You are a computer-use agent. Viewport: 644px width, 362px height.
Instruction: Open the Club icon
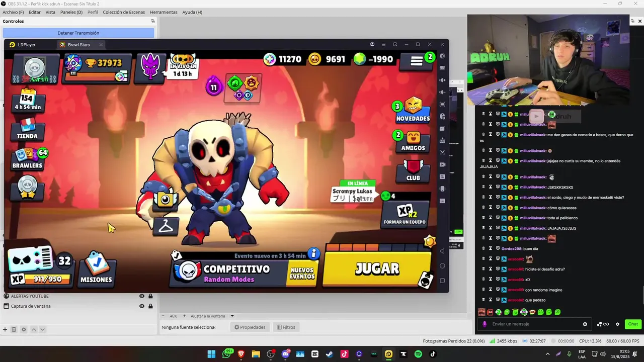click(413, 171)
